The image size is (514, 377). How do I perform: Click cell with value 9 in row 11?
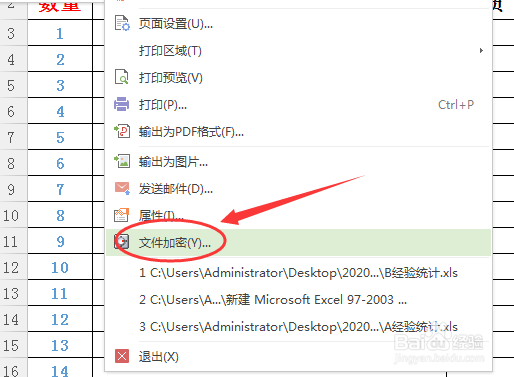(x=60, y=241)
